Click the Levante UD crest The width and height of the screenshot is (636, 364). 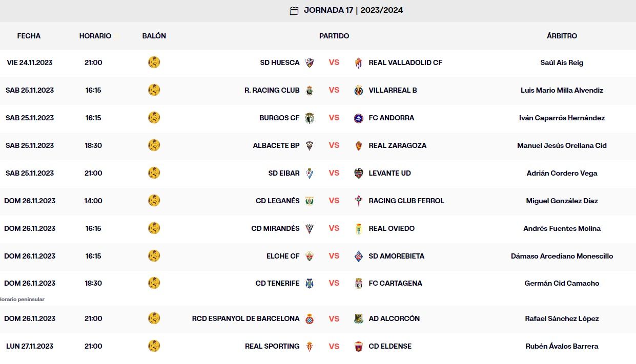coord(359,174)
